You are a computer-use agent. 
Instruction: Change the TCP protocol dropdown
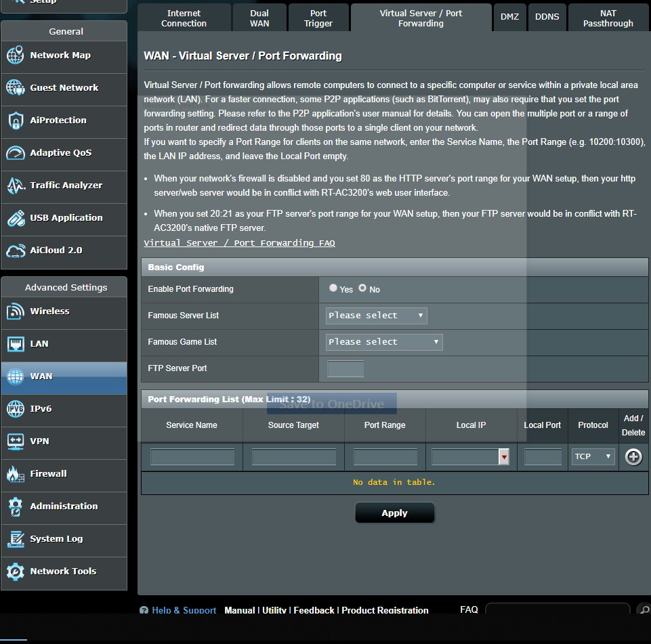tap(593, 456)
